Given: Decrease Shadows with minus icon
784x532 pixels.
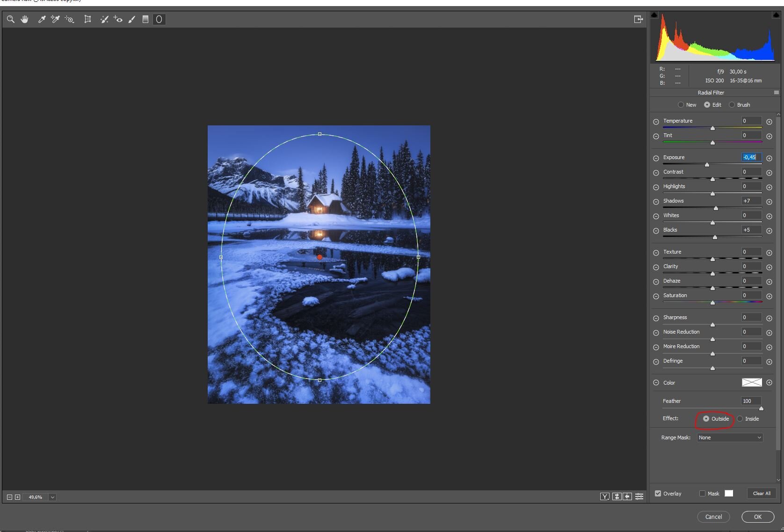Looking at the screenshot, I should (x=656, y=202).
